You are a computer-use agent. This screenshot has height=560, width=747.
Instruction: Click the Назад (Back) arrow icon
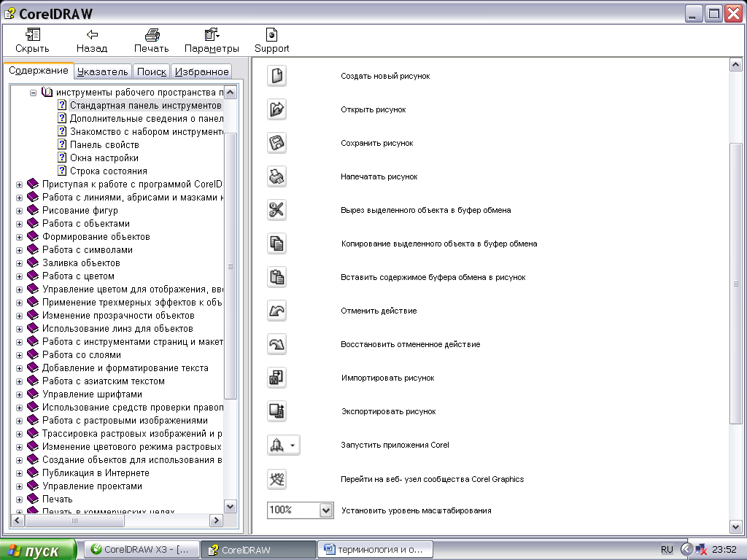[x=92, y=34]
